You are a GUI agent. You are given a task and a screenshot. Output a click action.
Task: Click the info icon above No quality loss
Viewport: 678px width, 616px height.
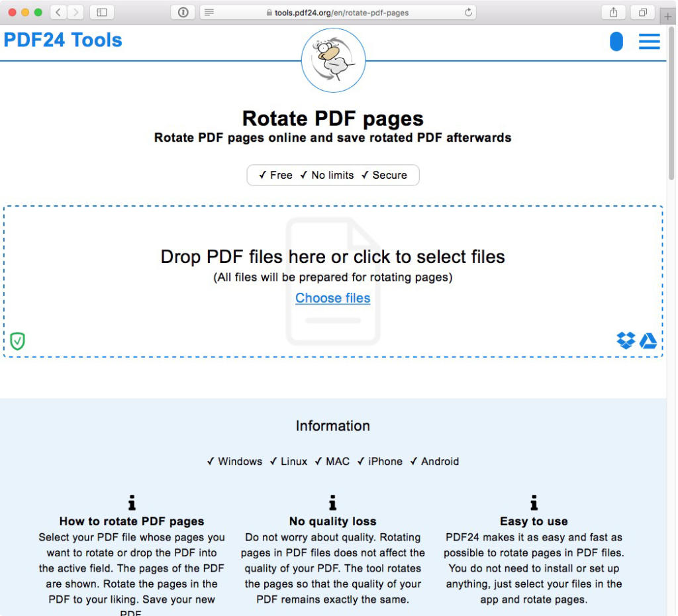[x=332, y=503]
